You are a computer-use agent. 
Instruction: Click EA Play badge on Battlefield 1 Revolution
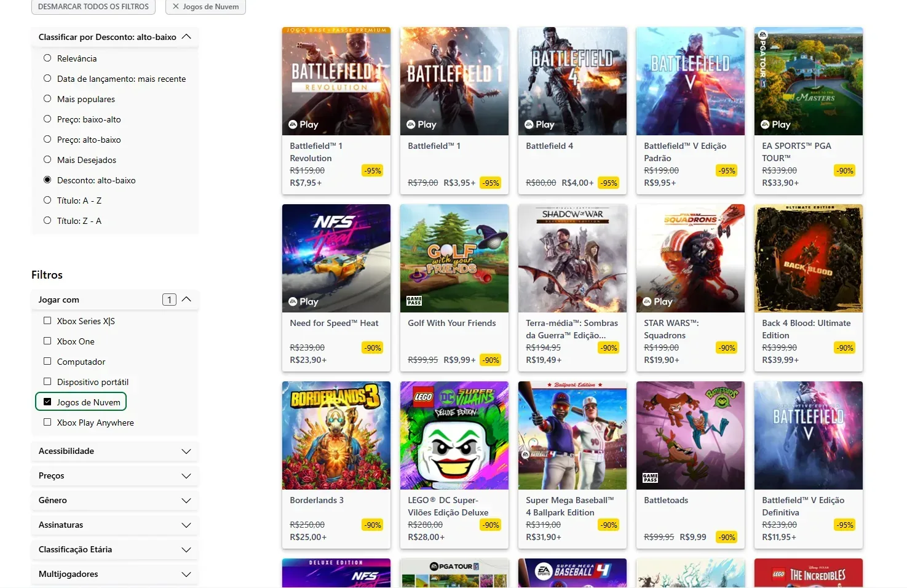coord(304,124)
